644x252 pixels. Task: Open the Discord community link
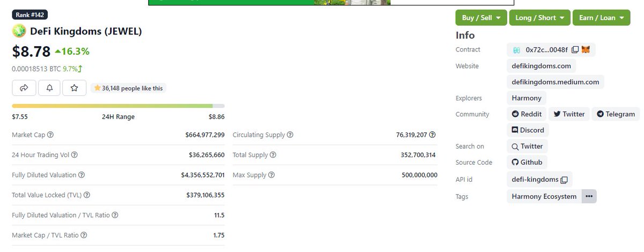coord(528,130)
